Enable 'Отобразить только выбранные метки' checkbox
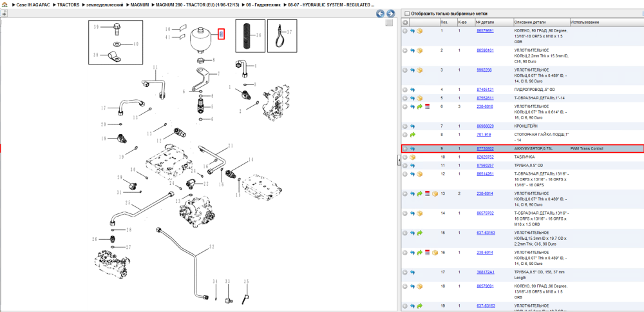644x312 pixels. pos(407,14)
